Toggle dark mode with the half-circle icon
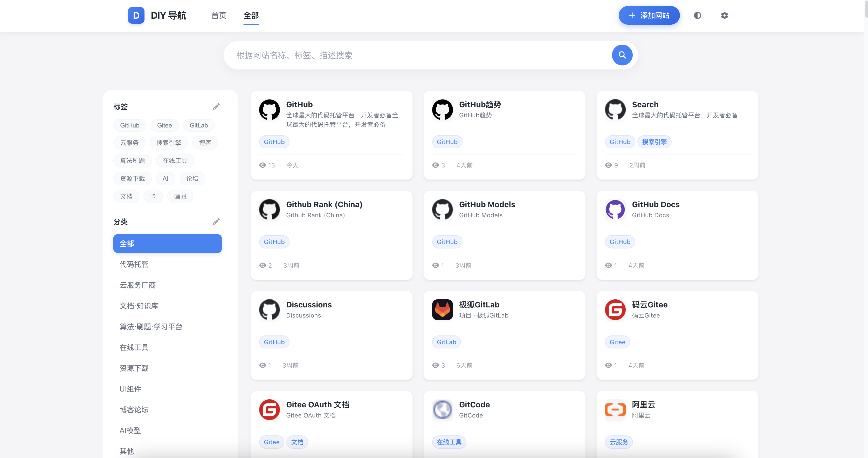The height and width of the screenshot is (458, 868). coord(697,16)
